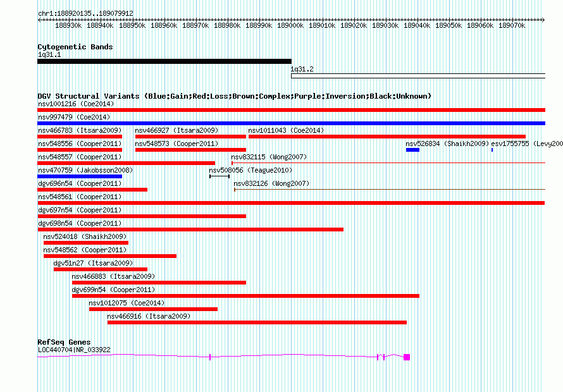Click the nsv470759 blue gain bar
The width and height of the screenshot is (563, 392).
click(80, 176)
